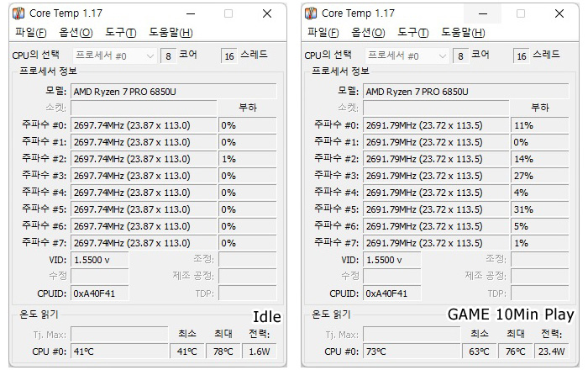This screenshot has width=588, height=370.
Task: Open 도움말(H) menu in the right window
Action: pyautogui.click(x=463, y=33)
